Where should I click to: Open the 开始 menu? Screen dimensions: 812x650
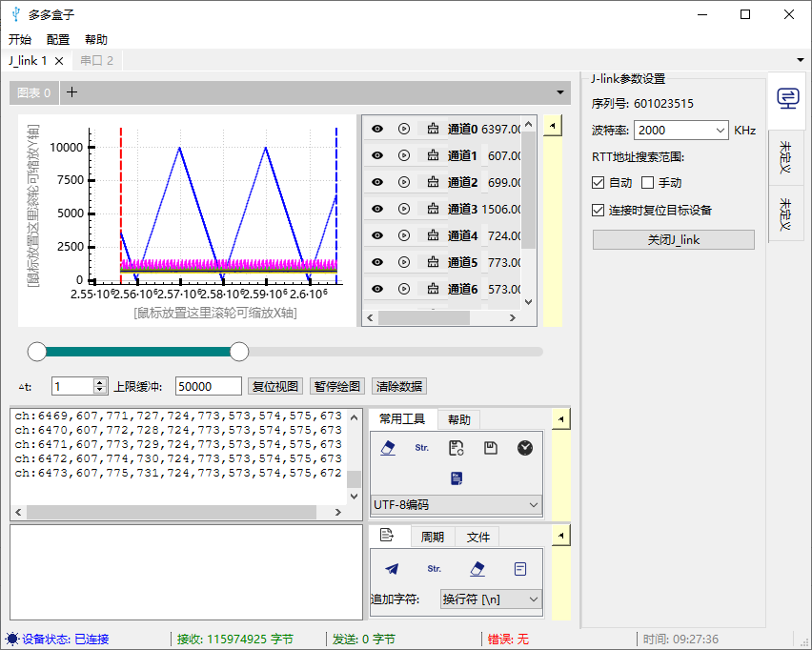20,39
